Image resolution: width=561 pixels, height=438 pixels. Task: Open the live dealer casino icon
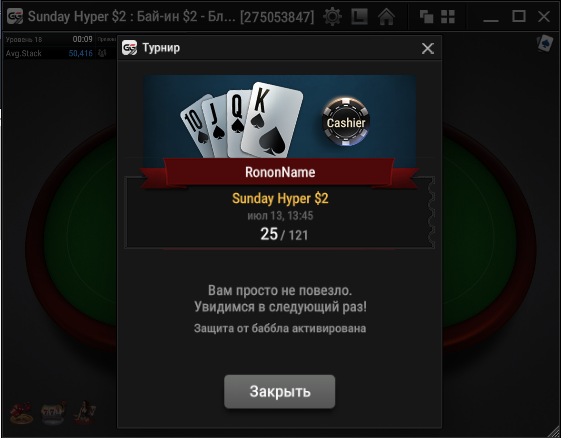(85, 413)
